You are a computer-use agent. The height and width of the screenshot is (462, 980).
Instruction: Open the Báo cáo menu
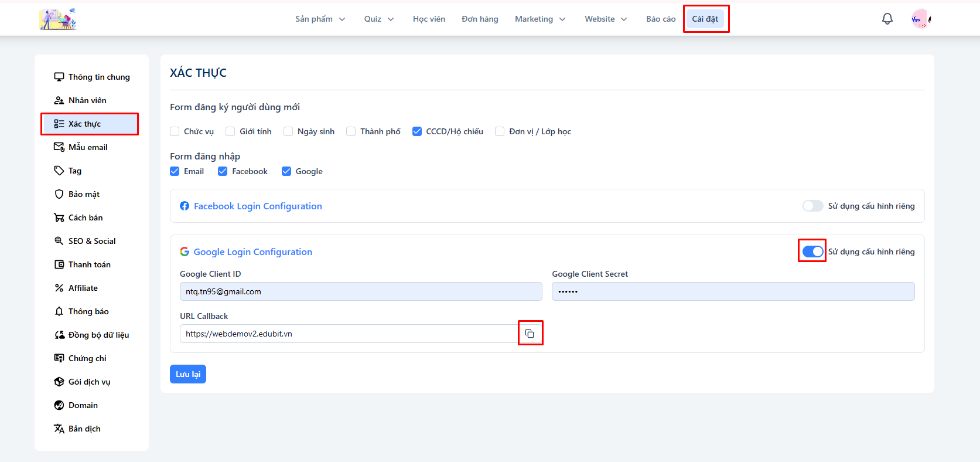661,19
